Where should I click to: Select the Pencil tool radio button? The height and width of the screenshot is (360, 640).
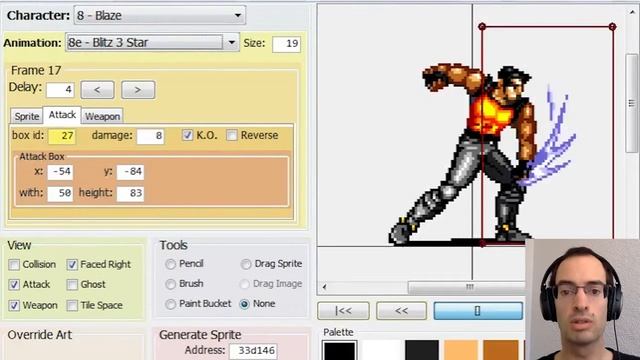click(x=171, y=264)
